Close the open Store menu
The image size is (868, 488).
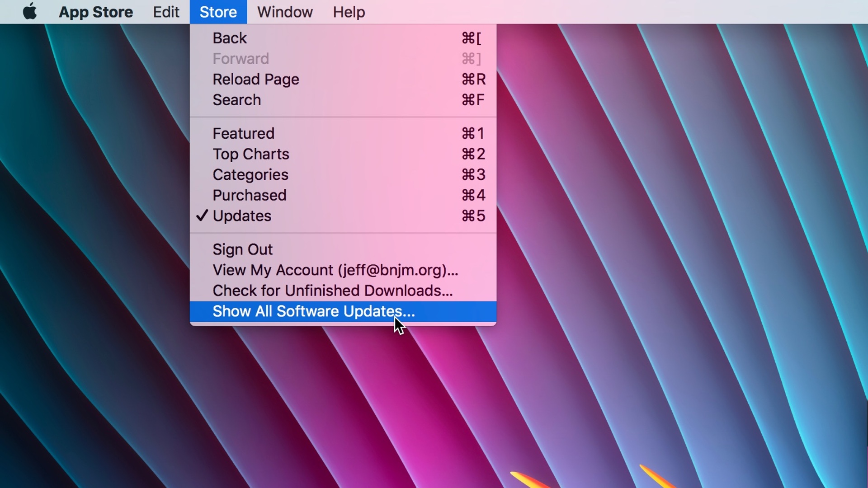(218, 12)
